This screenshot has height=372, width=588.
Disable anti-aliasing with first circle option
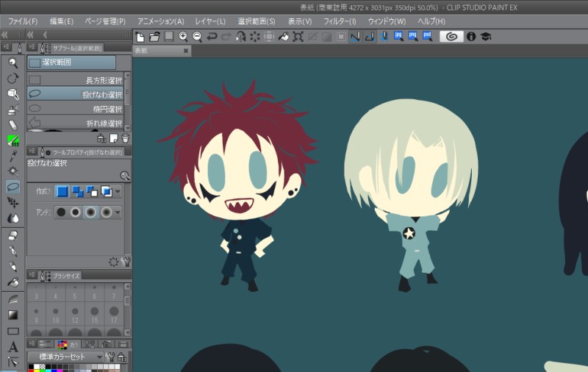[62, 212]
